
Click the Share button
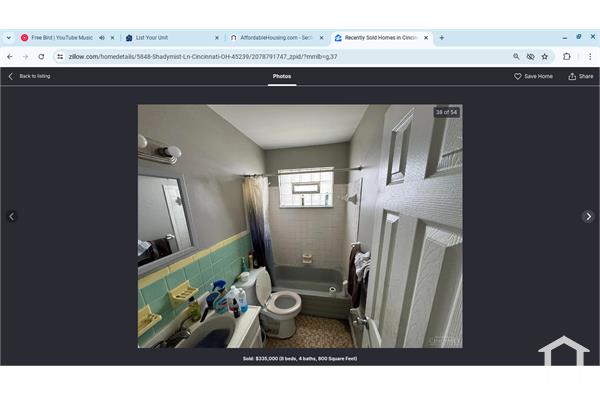581,76
